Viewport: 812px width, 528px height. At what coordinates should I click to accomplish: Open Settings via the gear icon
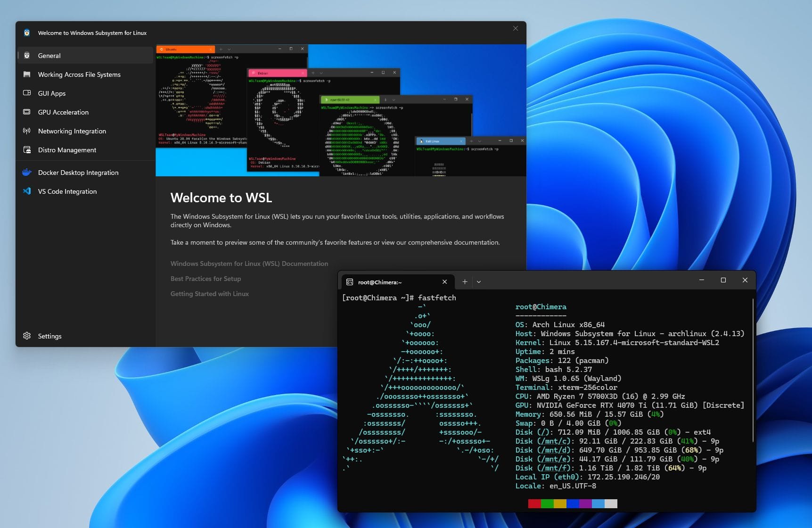[x=27, y=336]
